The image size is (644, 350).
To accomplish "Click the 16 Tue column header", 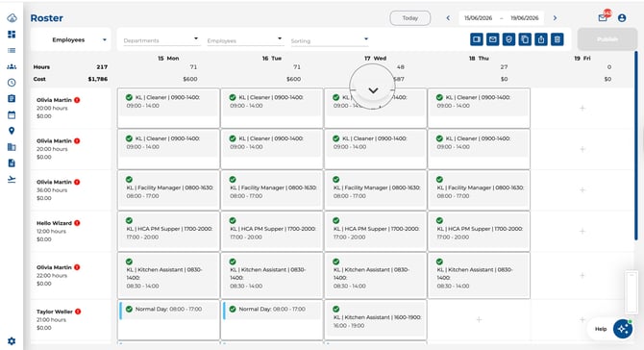I will (x=272, y=59).
